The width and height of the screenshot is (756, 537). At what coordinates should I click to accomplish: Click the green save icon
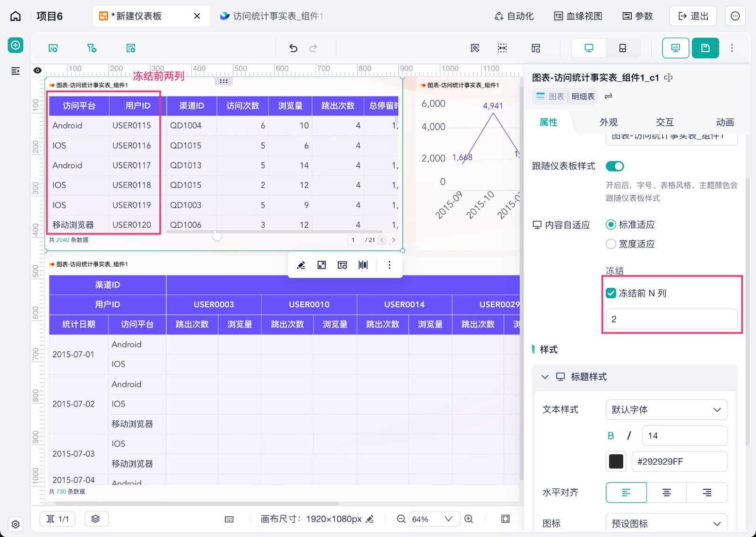click(x=705, y=48)
